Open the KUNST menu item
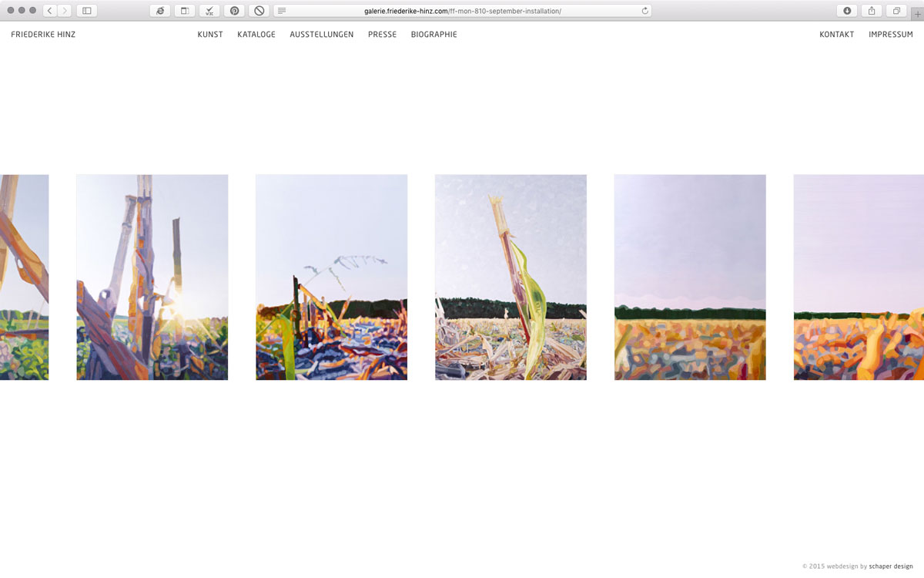Screen dimensions: 924x578 point(210,35)
